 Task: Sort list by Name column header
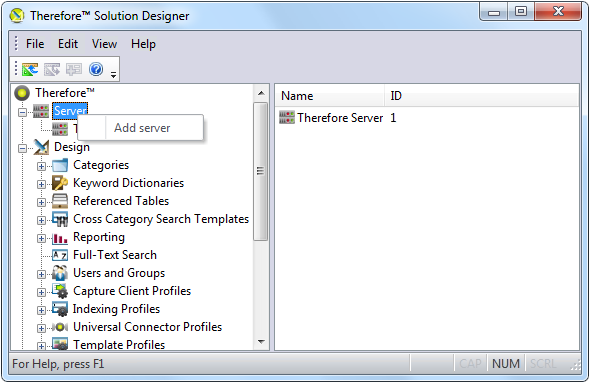(x=330, y=96)
